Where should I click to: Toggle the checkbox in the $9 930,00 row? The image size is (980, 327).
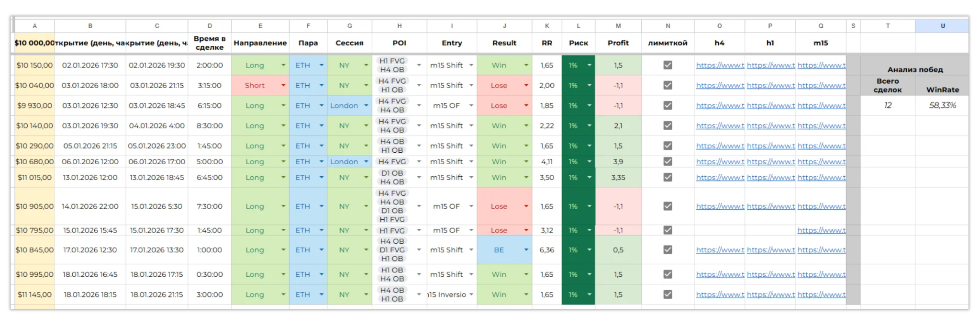click(x=668, y=105)
